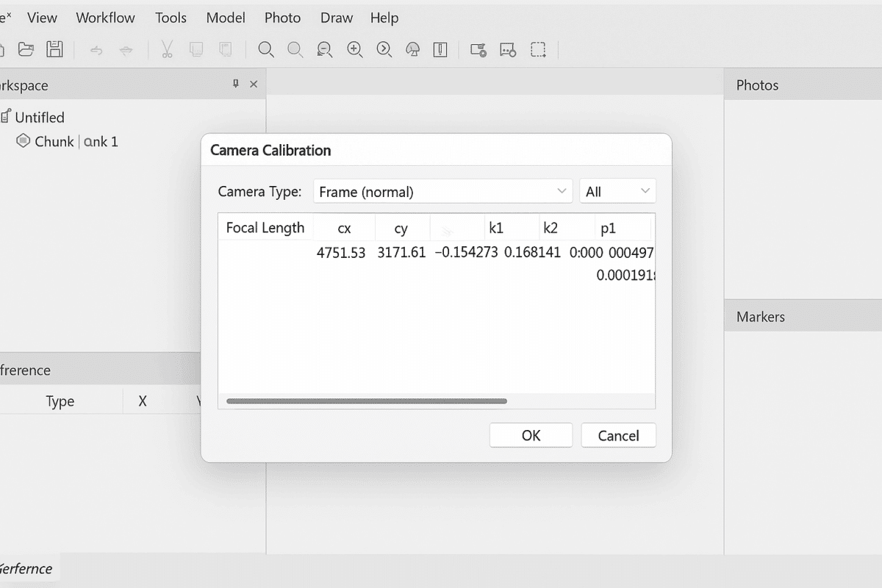Activate the Zoom In magnifier tool
The image size is (882, 588).
(355, 49)
